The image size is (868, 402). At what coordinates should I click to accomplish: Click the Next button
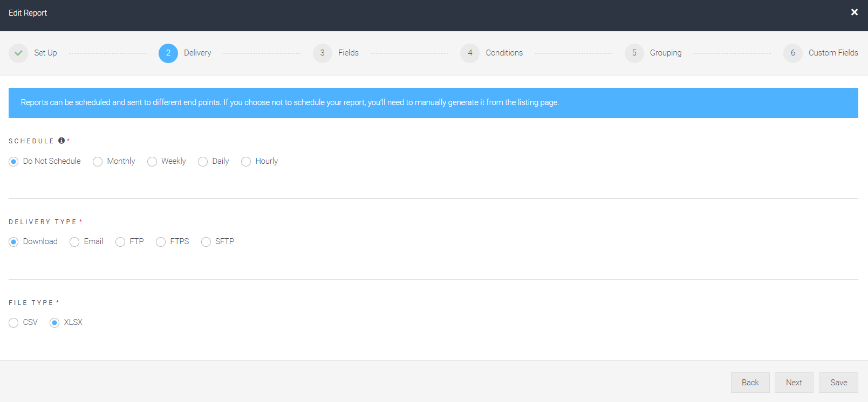(x=794, y=383)
